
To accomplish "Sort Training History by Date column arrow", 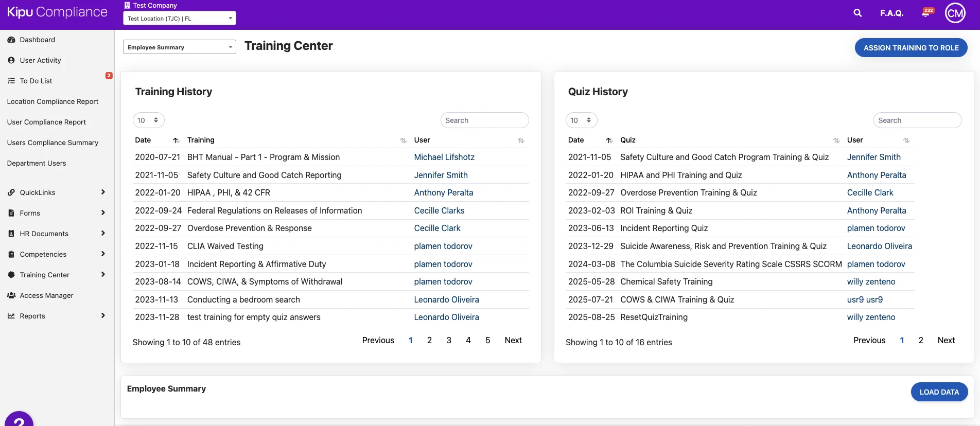I will [x=176, y=140].
